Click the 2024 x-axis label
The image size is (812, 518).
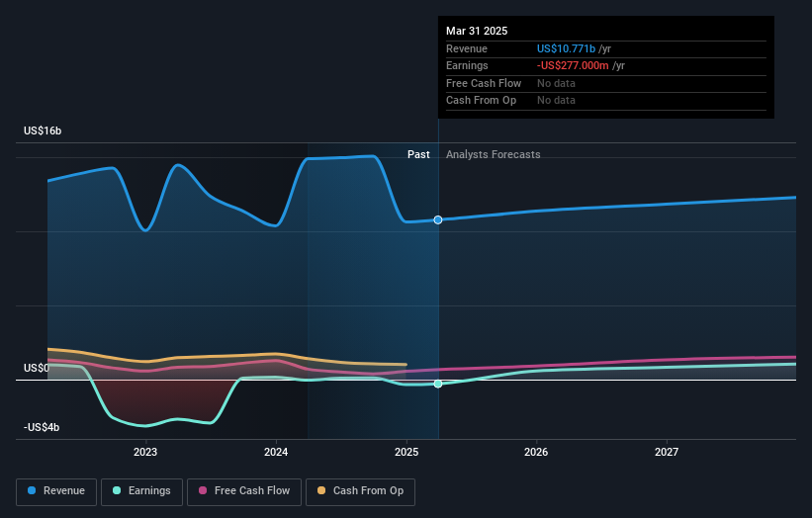pyautogui.click(x=276, y=453)
